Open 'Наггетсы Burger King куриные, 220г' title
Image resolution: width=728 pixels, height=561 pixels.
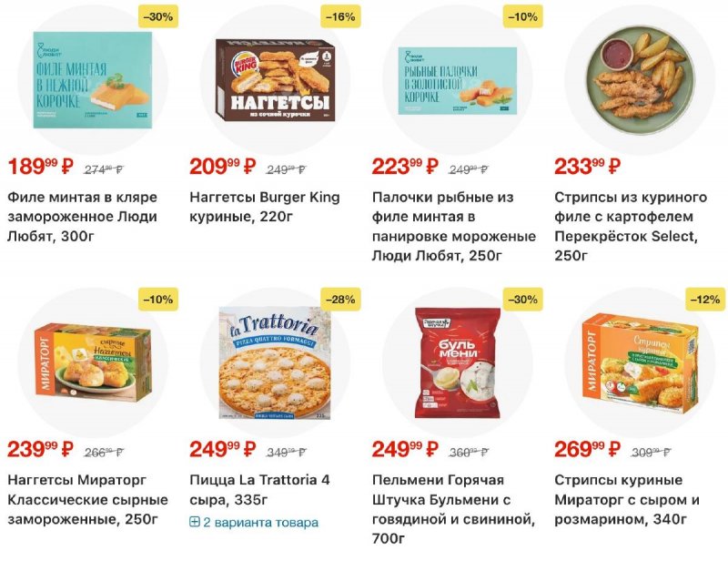tap(264, 207)
